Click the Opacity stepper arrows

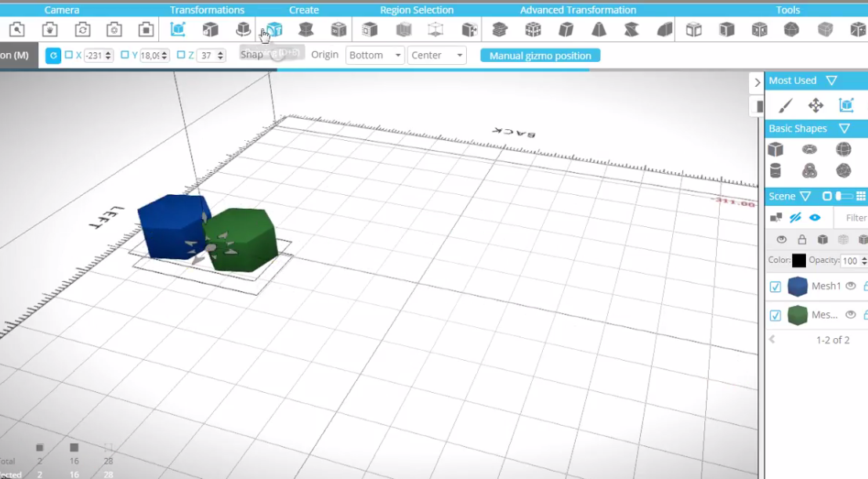tap(864, 261)
